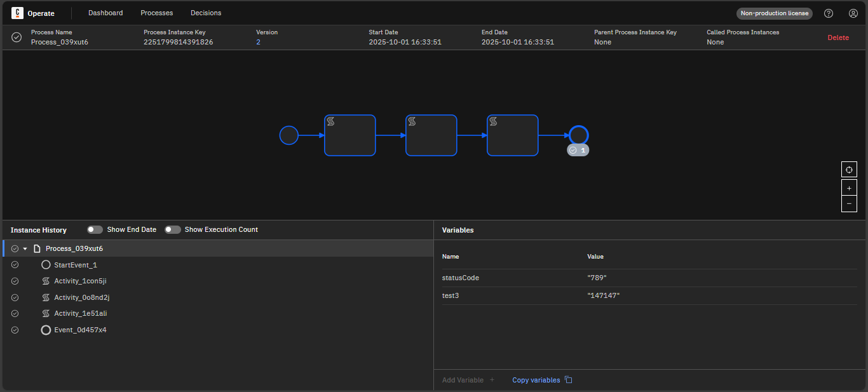The width and height of the screenshot is (868, 392).
Task: Collapse the Process_039xut6 tree node
Action: (x=25, y=249)
